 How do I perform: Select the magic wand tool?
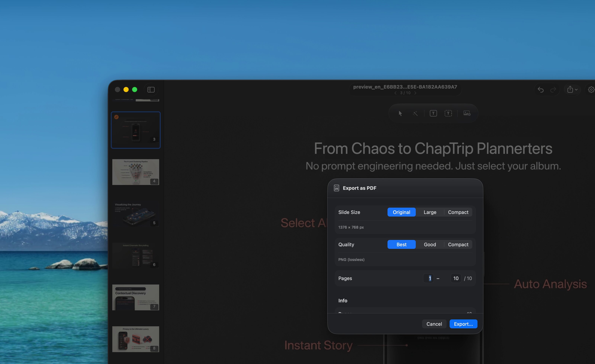pos(415,113)
